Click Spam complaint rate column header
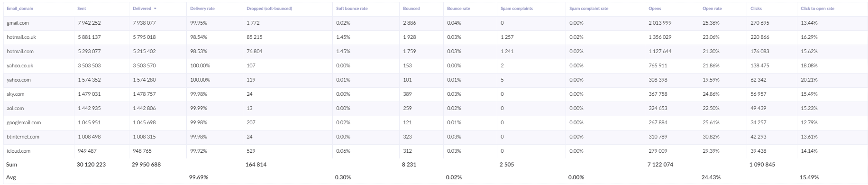Image resolution: width=868 pixels, height=185 pixels. (588, 9)
